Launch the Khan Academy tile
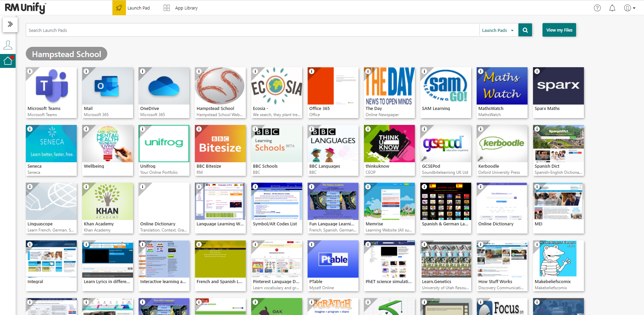Image resolution: width=644 pixels, height=315 pixels. coord(108,207)
